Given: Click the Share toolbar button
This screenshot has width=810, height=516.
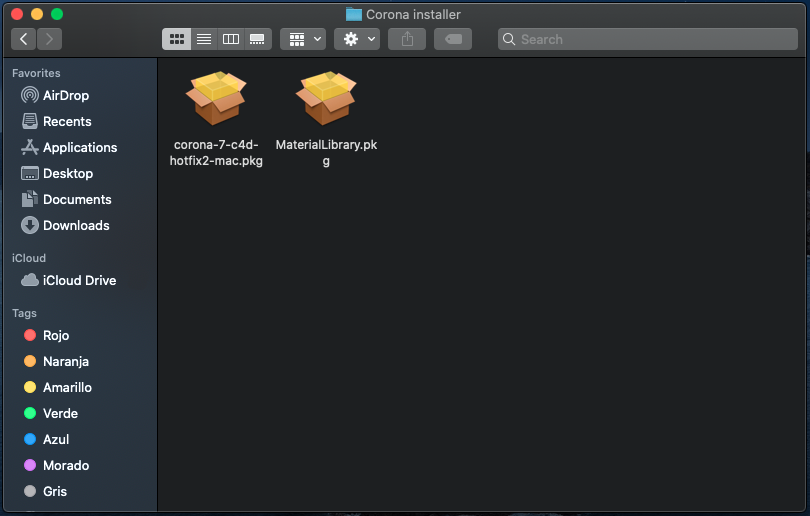Looking at the screenshot, I should coord(407,39).
